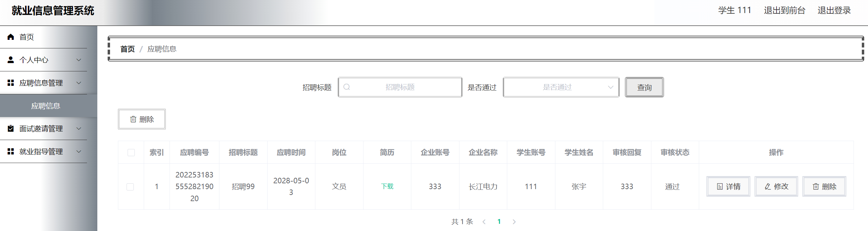
Task: Click the grid icon beside 应聘信息管理
Action: pyautogui.click(x=11, y=83)
